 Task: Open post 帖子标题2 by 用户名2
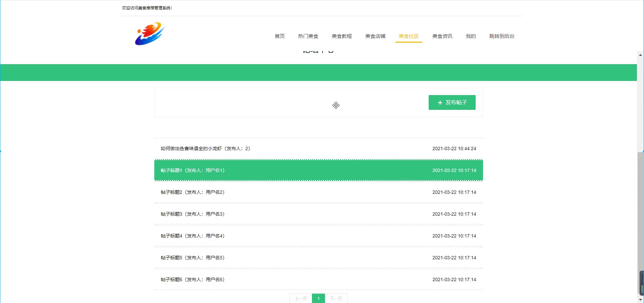193,192
